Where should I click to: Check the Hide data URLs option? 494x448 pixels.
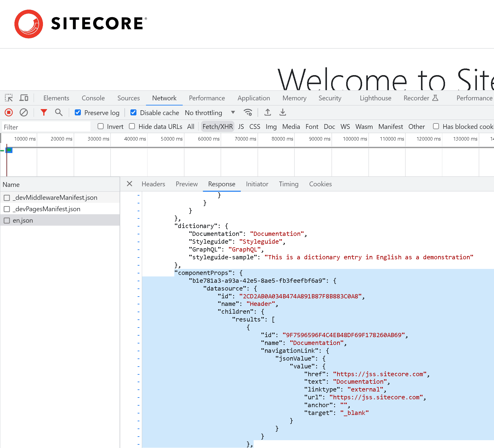(x=132, y=126)
